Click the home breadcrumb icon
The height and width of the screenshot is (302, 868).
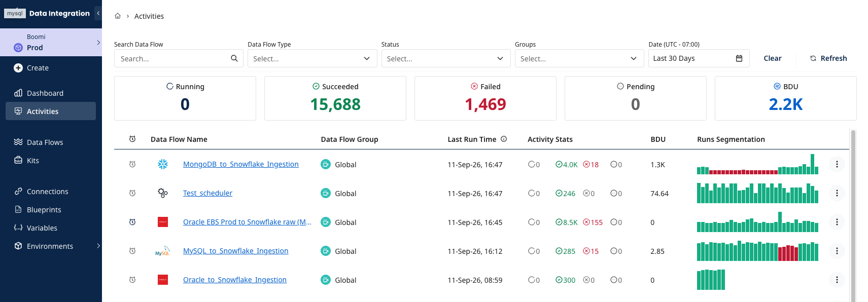click(118, 16)
